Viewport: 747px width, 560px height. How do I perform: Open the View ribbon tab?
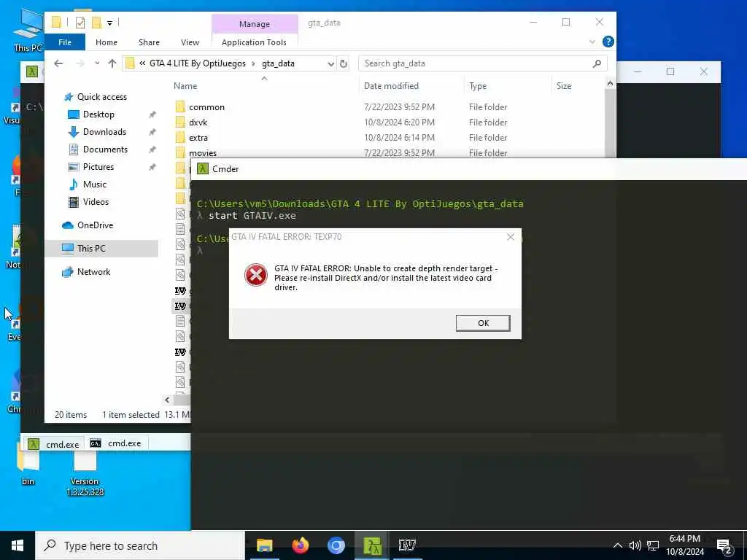pyautogui.click(x=190, y=42)
